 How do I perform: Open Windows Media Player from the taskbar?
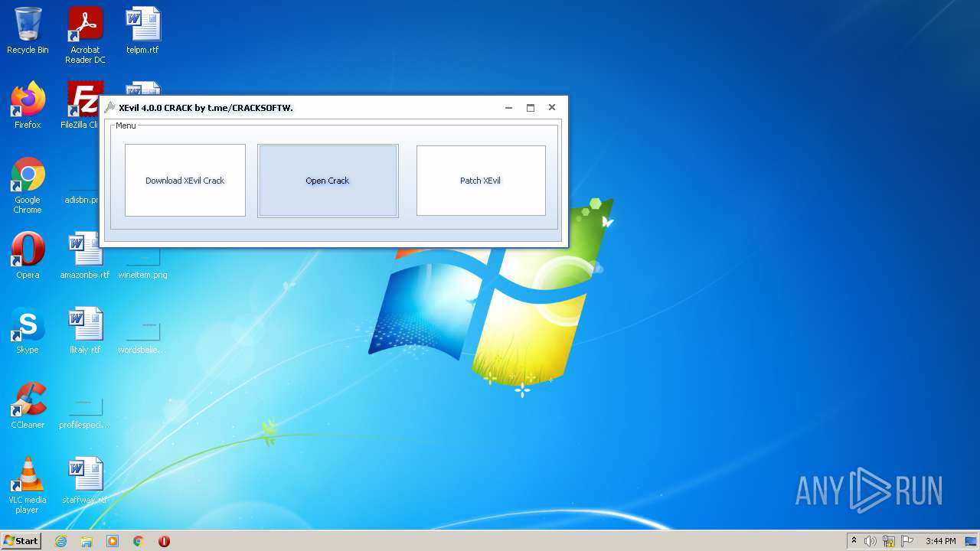pyautogui.click(x=113, y=541)
